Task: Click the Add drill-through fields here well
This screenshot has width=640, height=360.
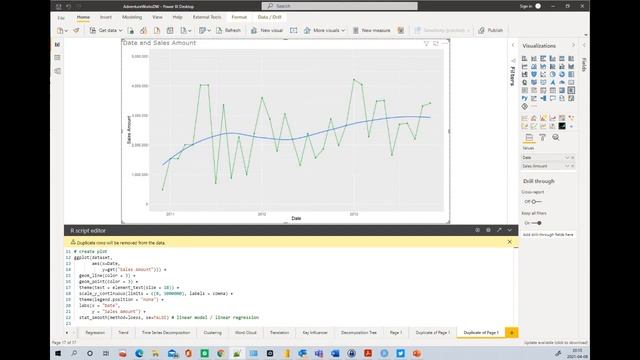Action: tap(548, 235)
